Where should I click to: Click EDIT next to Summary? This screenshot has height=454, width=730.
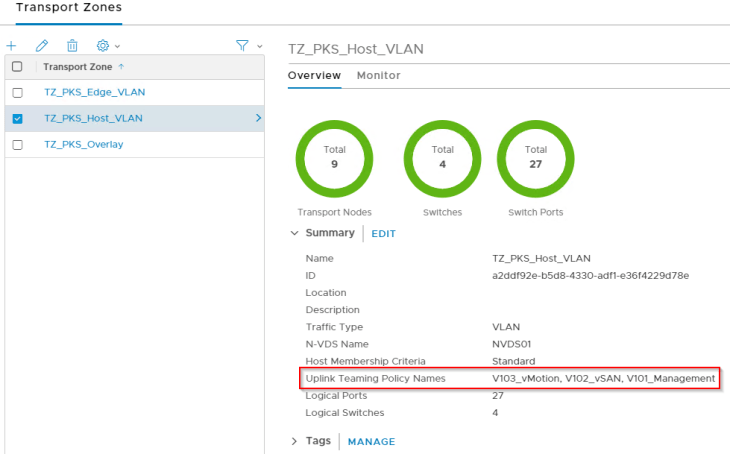[384, 234]
